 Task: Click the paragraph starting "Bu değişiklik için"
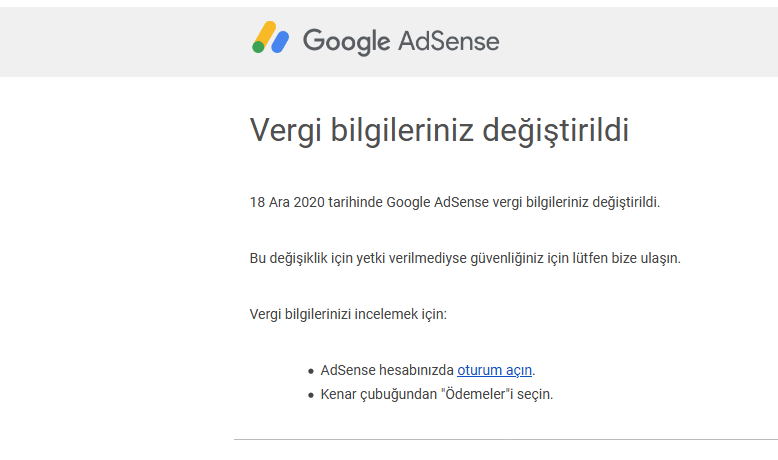(465, 259)
